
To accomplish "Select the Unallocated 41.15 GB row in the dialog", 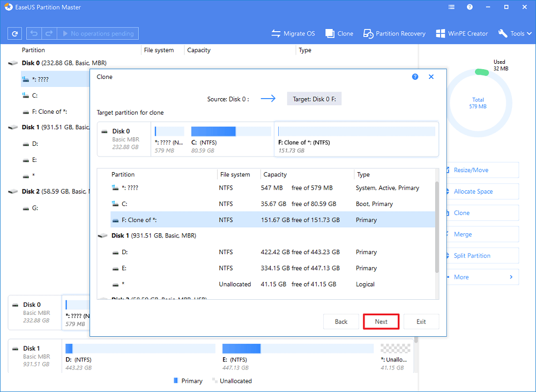I will tap(272, 284).
